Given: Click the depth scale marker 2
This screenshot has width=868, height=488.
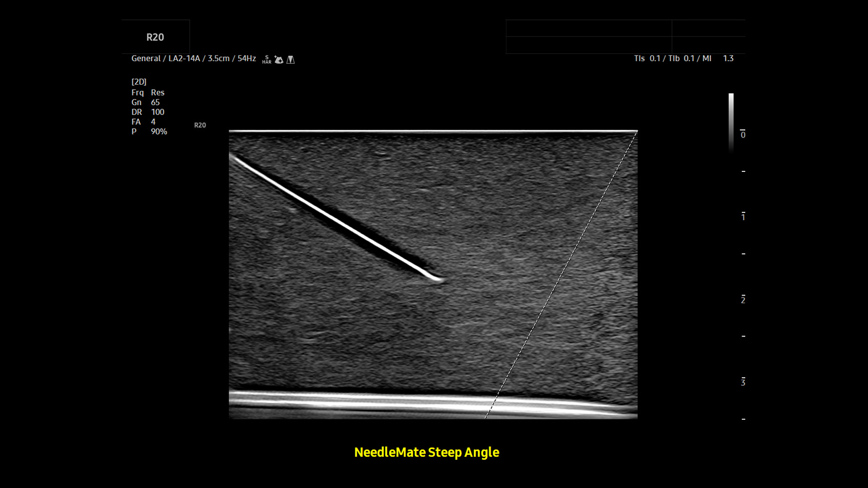Looking at the screenshot, I should (743, 299).
